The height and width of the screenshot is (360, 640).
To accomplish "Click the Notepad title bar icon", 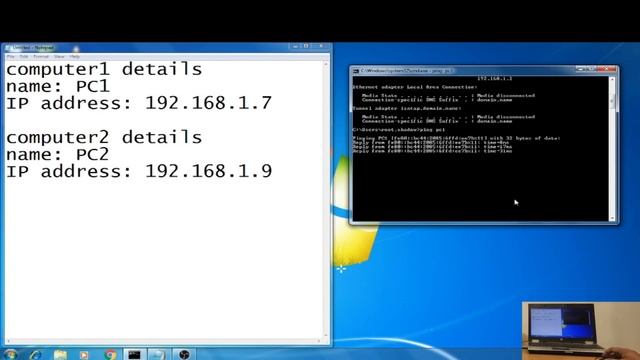I will (8, 48).
